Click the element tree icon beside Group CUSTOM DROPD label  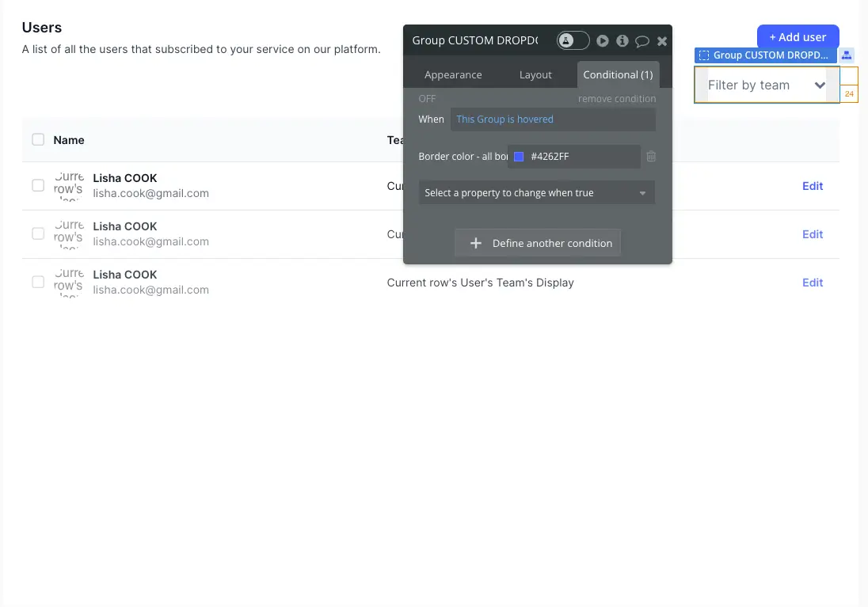[846, 55]
